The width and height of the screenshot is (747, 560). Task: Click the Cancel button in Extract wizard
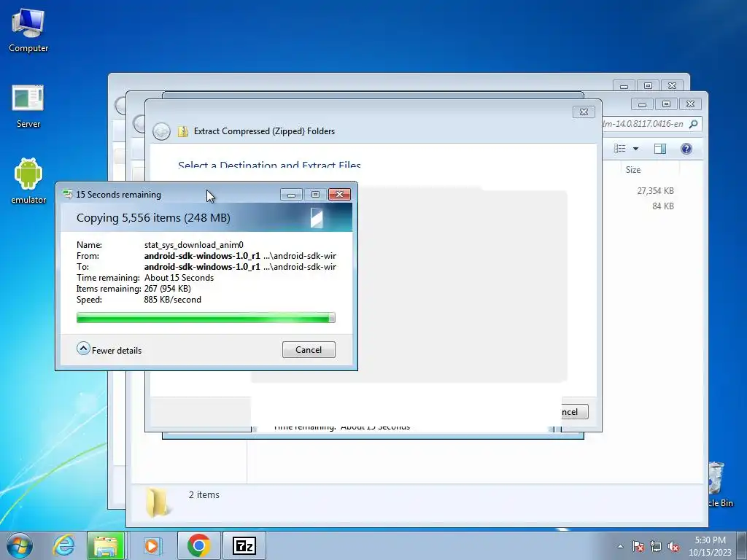pos(575,412)
